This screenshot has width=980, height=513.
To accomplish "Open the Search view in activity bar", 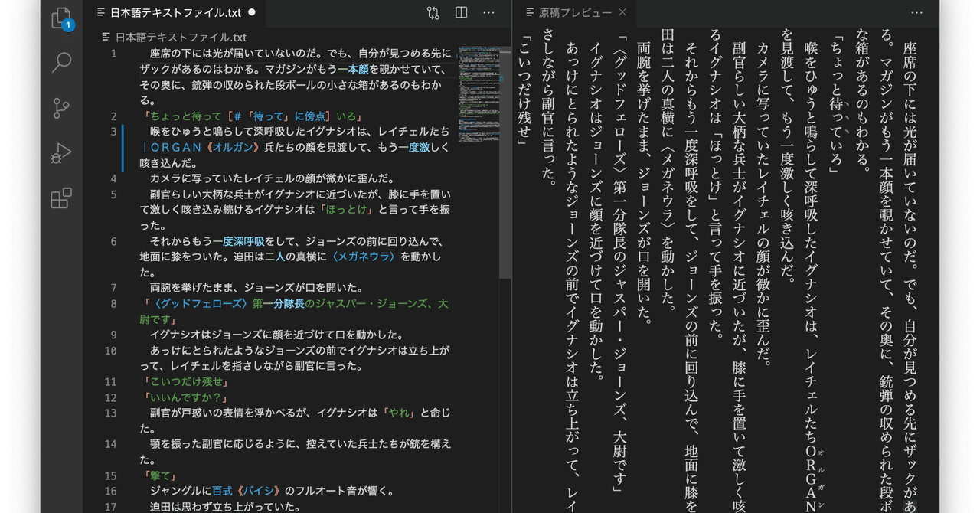I will tap(61, 62).
